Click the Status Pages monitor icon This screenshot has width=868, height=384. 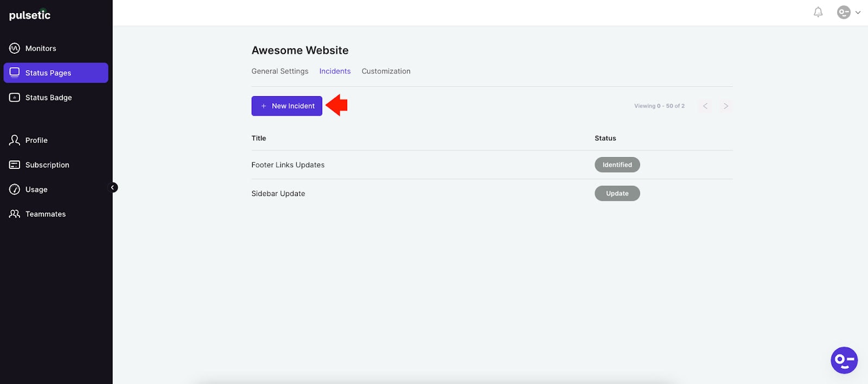(15, 73)
